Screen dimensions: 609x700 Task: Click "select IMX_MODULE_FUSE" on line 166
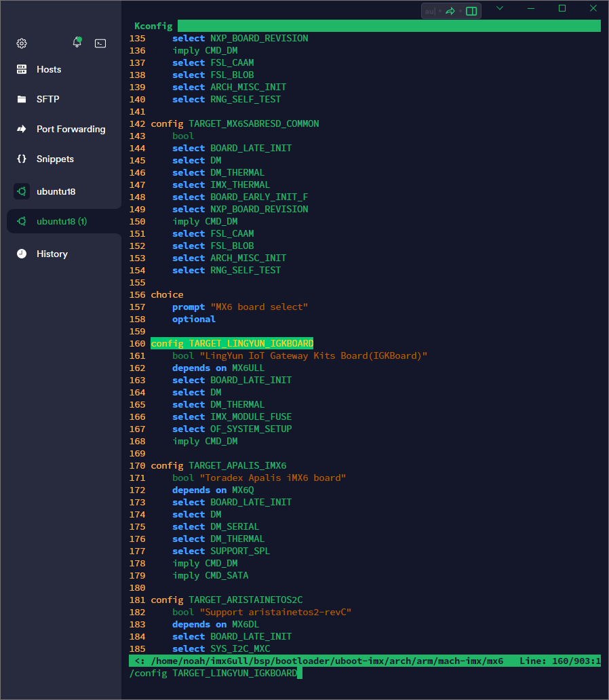pos(232,416)
